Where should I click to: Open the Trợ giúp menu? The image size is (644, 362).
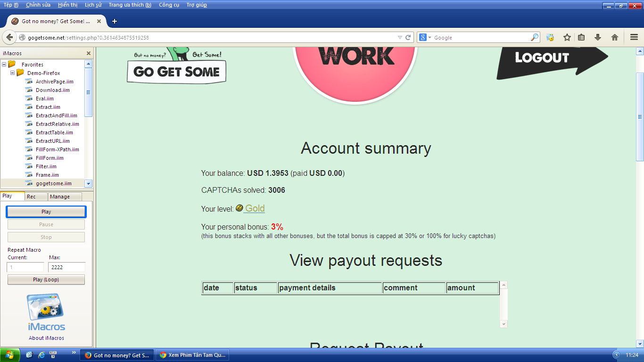tap(197, 5)
